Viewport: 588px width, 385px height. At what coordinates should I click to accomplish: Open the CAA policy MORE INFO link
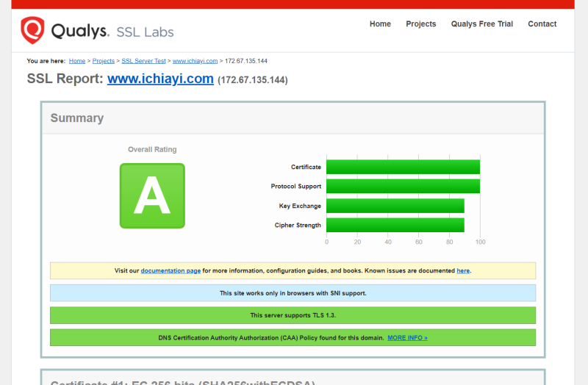pyautogui.click(x=407, y=338)
